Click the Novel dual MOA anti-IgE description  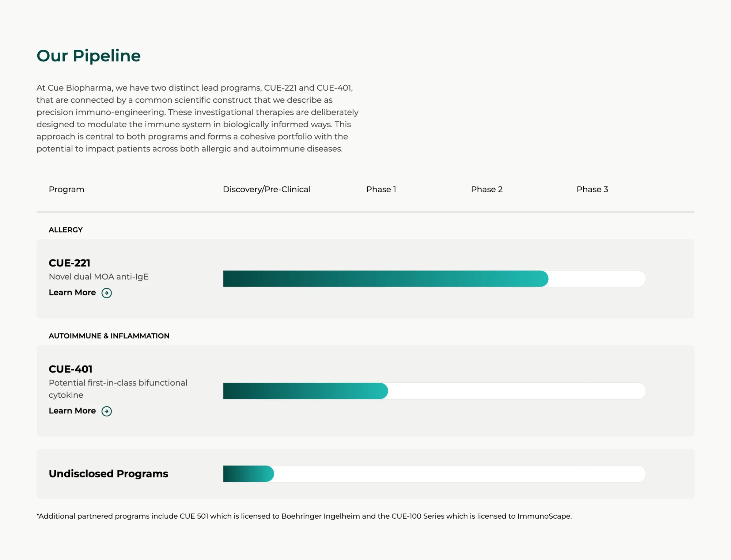99,277
